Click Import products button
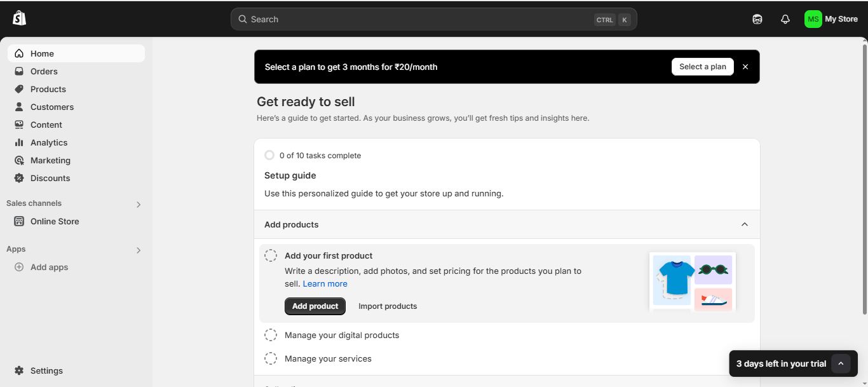The image size is (868, 387). (388, 306)
